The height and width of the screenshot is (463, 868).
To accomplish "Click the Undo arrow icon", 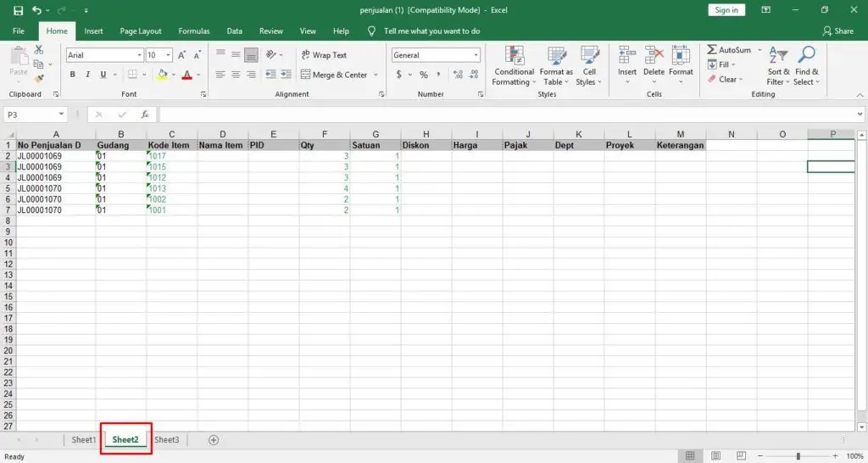I will (36, 10).
